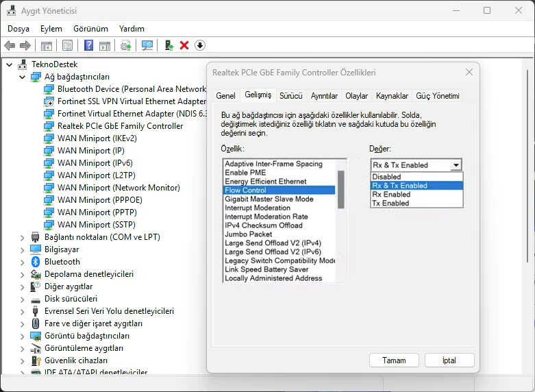Choose Rx Enabled option
The height and width of the screenshot is (392, 535).
click(x=416, y=195)
